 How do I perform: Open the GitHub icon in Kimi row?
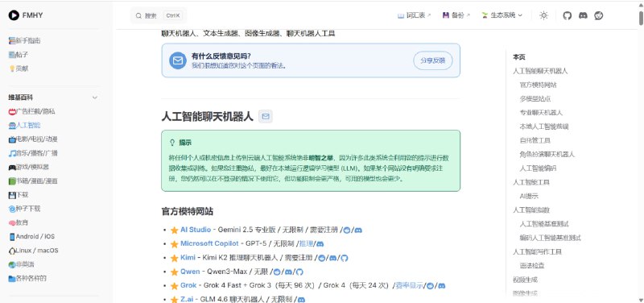[x=345, y=258]
